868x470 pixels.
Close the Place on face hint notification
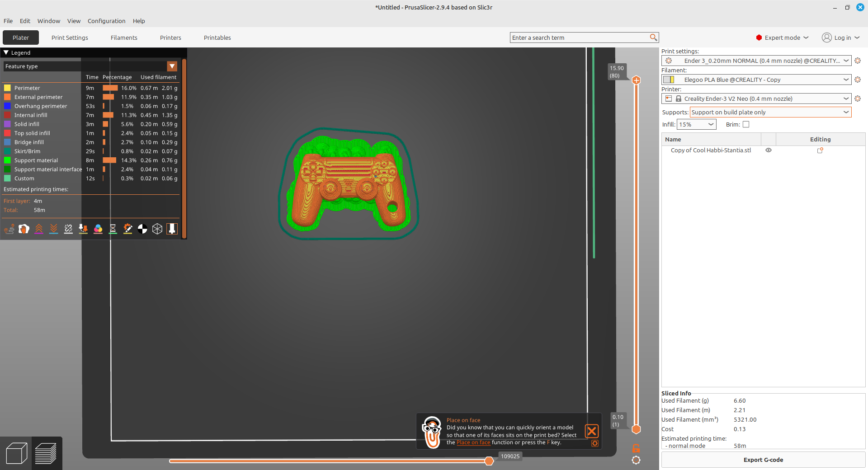point(592,431)
